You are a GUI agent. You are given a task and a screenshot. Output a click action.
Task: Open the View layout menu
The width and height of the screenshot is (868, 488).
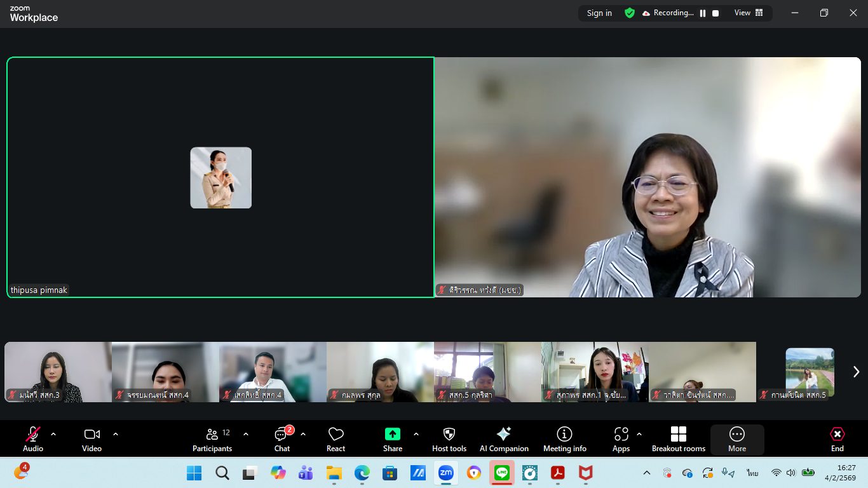tap(749, 13)
